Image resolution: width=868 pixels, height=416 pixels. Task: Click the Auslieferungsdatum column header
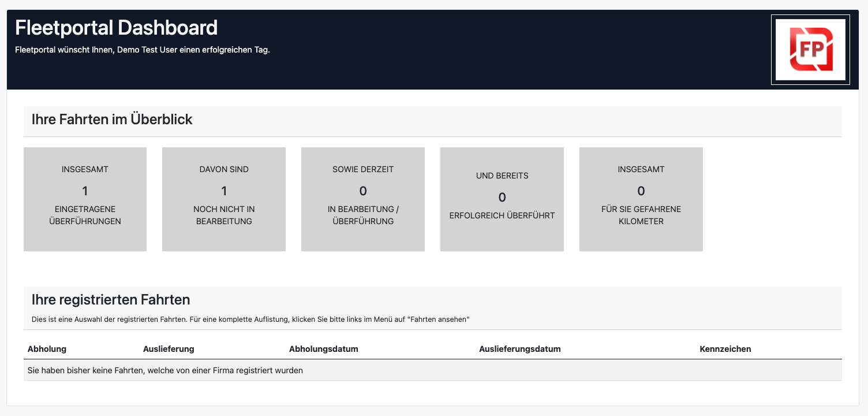tap(520, 349)
